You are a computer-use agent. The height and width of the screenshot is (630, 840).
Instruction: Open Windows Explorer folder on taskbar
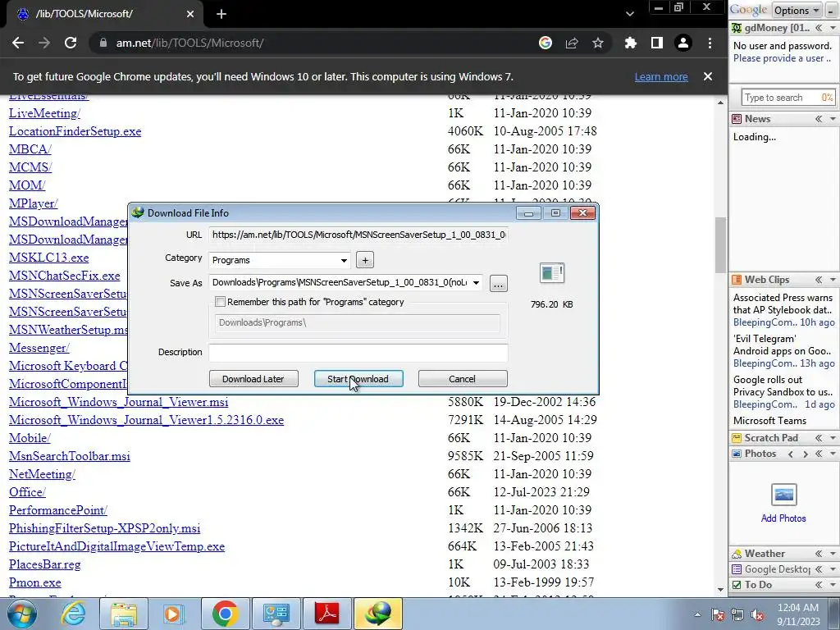124,614
